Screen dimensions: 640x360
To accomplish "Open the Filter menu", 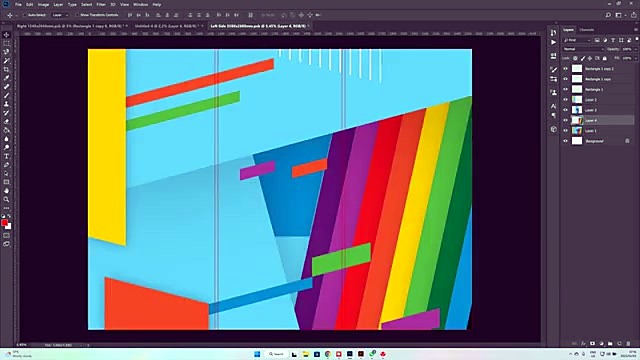I will pyautogui.click(x=101, y=4).
